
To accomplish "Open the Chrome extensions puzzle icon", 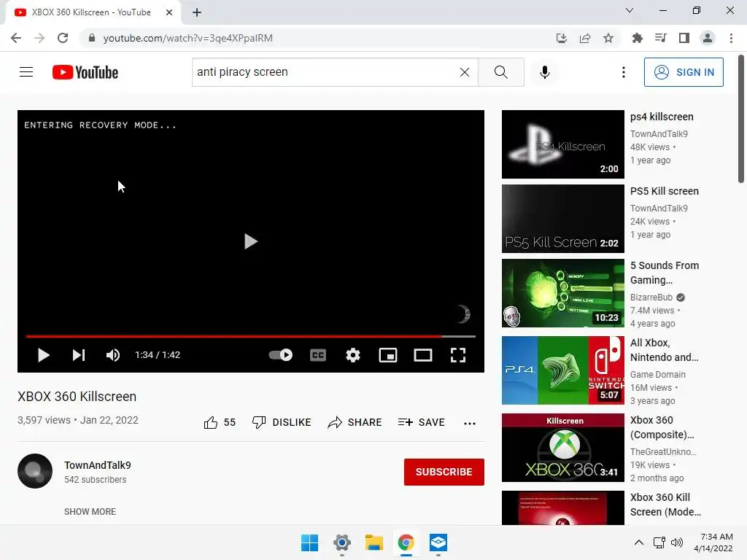I will click(637, 38).
